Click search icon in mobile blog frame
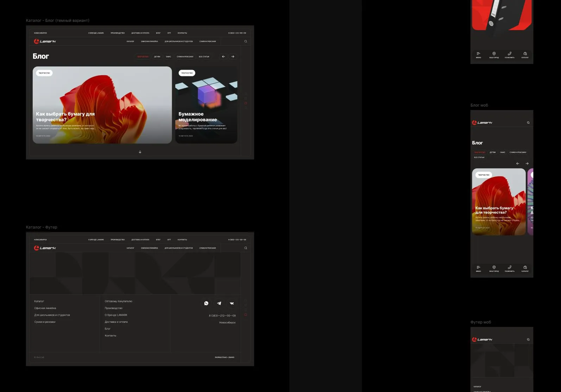 [x=528, y=123]
